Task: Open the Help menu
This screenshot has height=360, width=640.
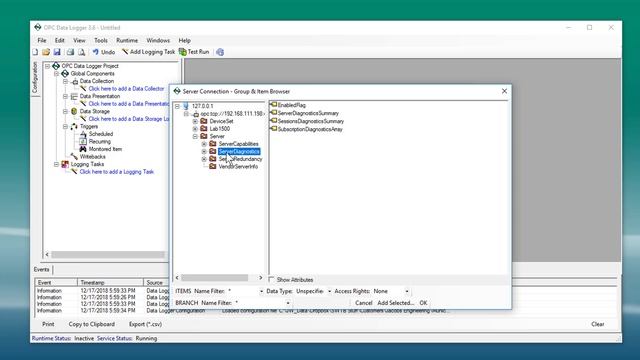Action: tap(184, 40)
